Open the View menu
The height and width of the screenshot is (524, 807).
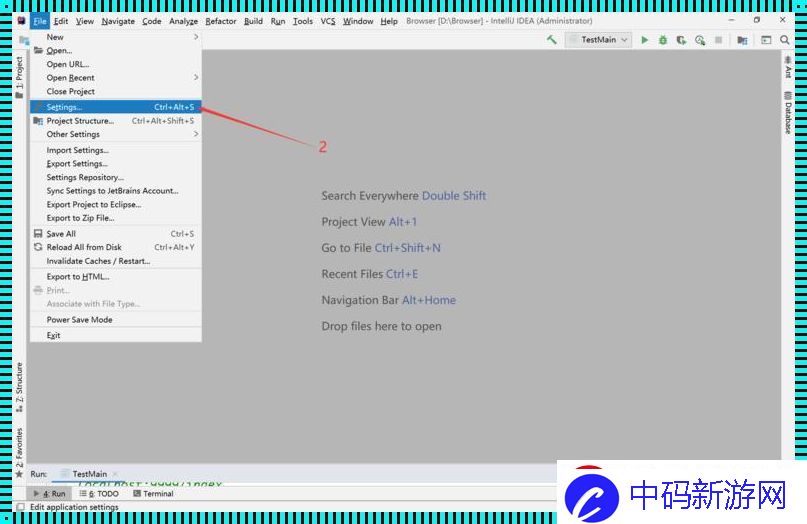pyautogui.click(x=85, y=21)
